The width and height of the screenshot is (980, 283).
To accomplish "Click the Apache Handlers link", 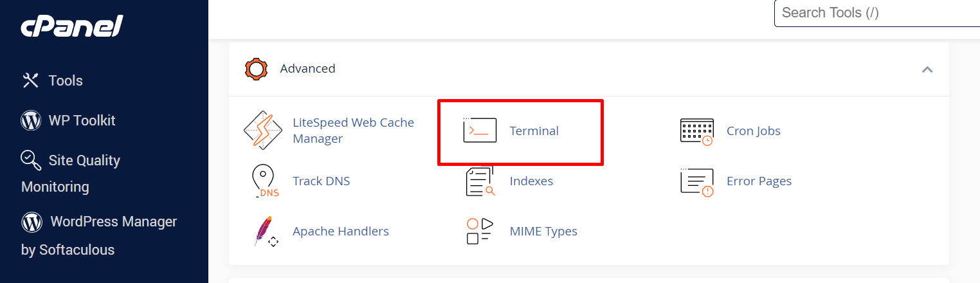I will [340, 232].
